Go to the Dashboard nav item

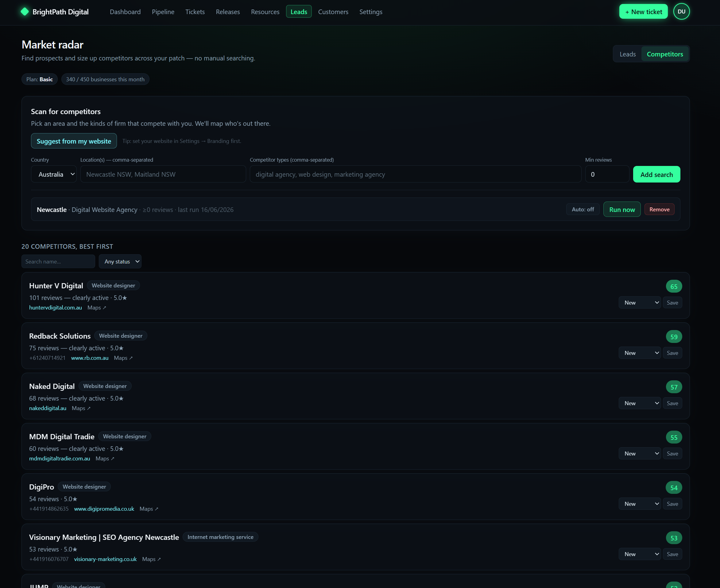coord(125,12)
